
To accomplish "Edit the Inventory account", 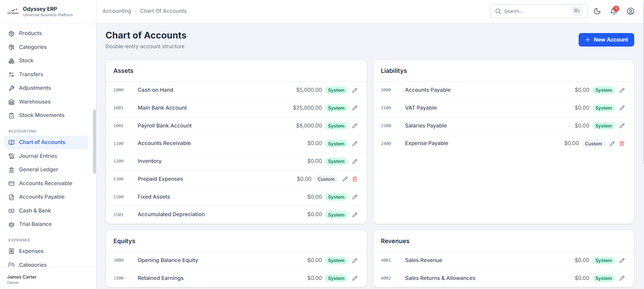I will 355,162.
